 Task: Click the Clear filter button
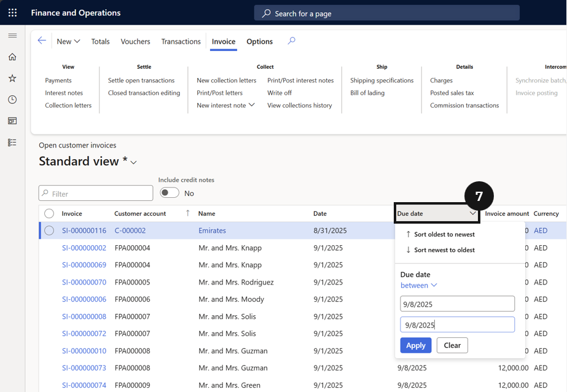pyautogui.click(x=452, y=345)
